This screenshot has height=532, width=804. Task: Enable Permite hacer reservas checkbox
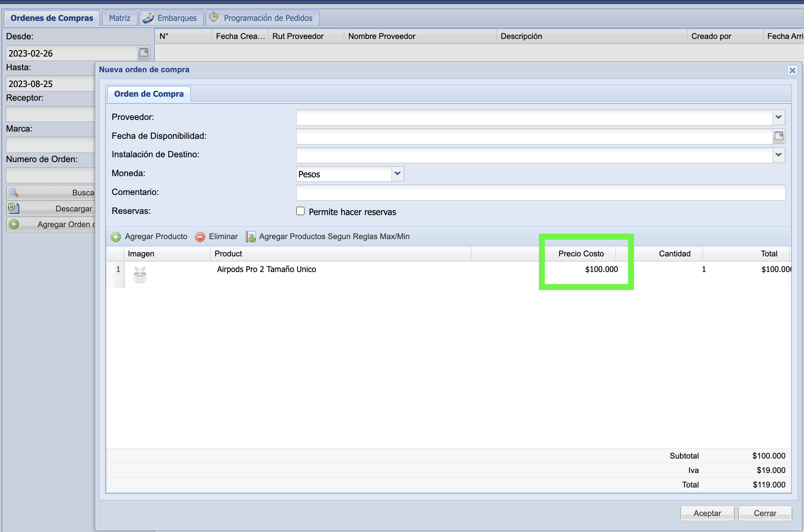[x=300, y=211]
